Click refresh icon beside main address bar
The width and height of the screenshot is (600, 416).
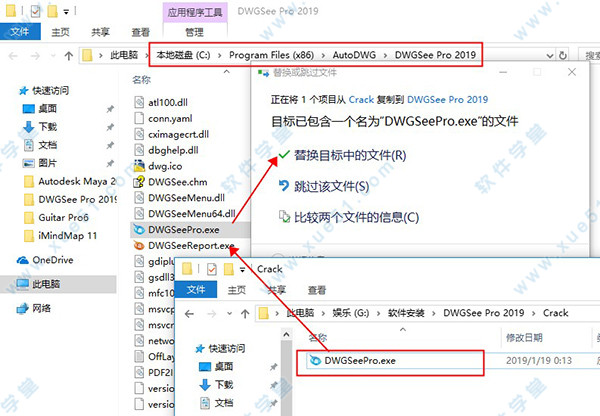[x=562, y=56]
